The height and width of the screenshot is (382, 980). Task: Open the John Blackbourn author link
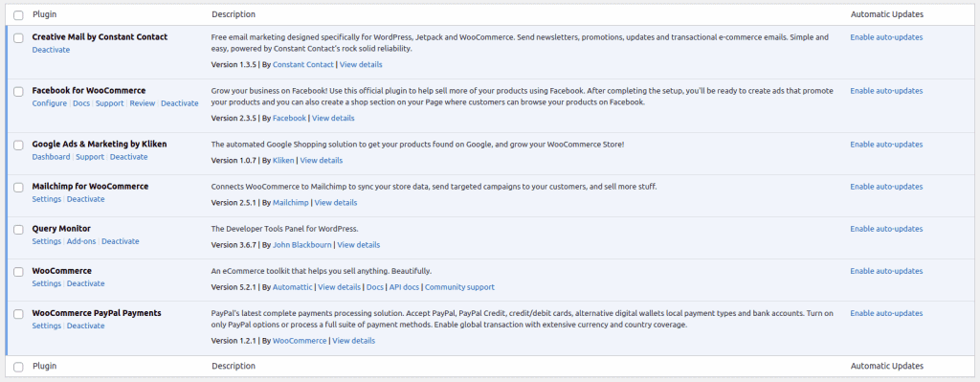(301, 245)
